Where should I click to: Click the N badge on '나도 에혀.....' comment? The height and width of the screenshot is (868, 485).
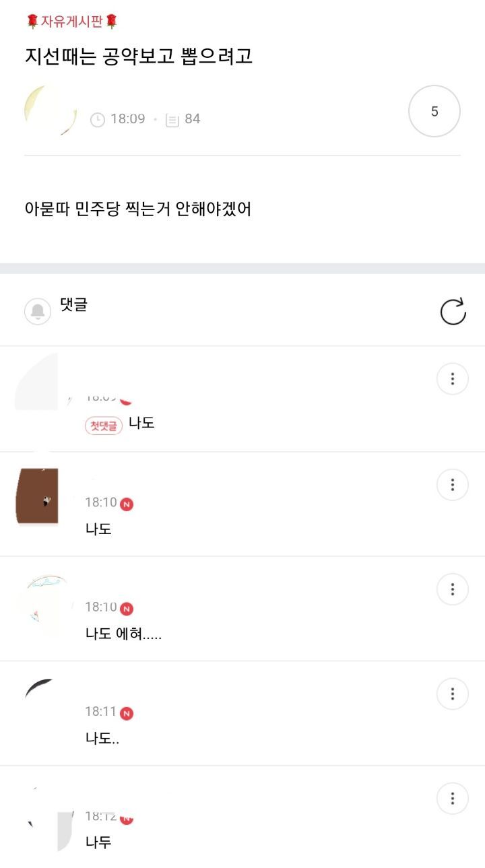tap(127, 609)
